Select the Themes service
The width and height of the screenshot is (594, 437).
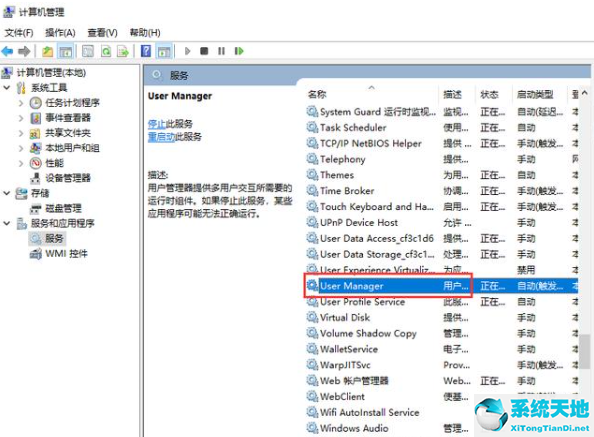(442, 175)
